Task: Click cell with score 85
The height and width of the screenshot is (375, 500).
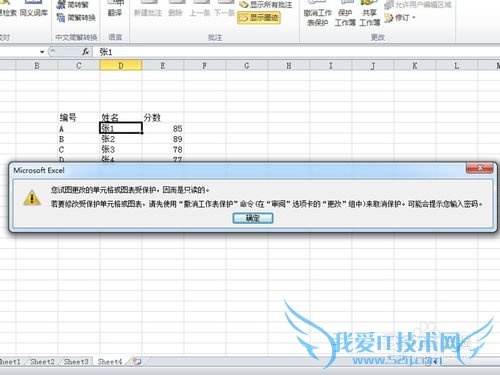Action: (x=163, y=128)
